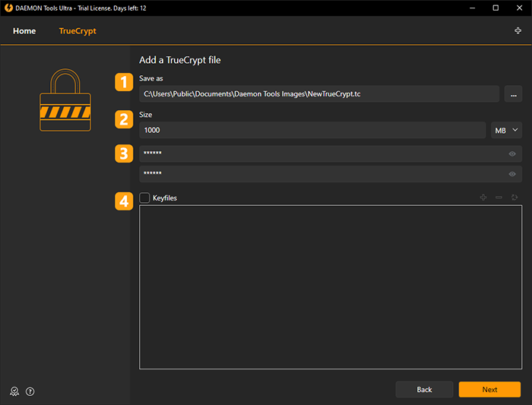This screenshot has height=405, width=532.
Task: Click the first password field
Action: pos(331,154)
